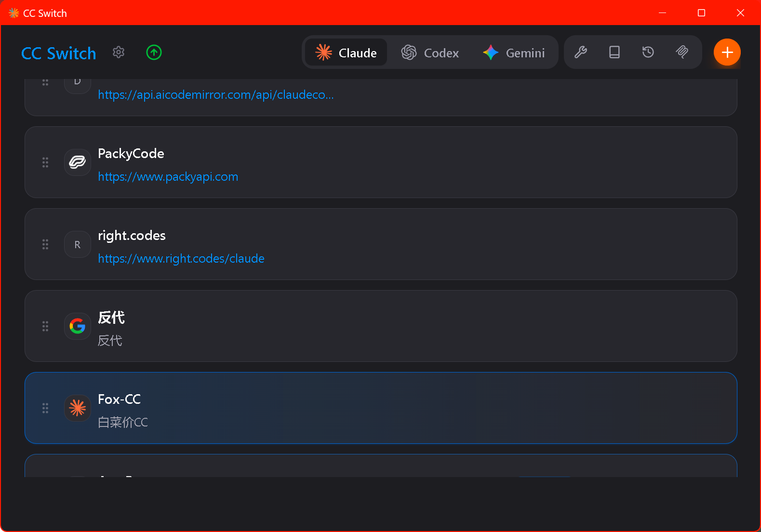Click the R avatar of right.codes

click(x=78, y=244)
